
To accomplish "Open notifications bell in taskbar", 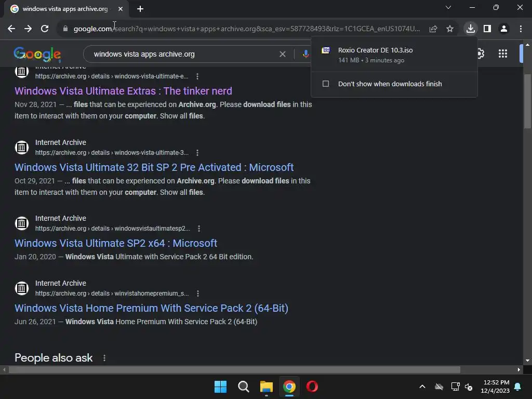I will [518, 387].
